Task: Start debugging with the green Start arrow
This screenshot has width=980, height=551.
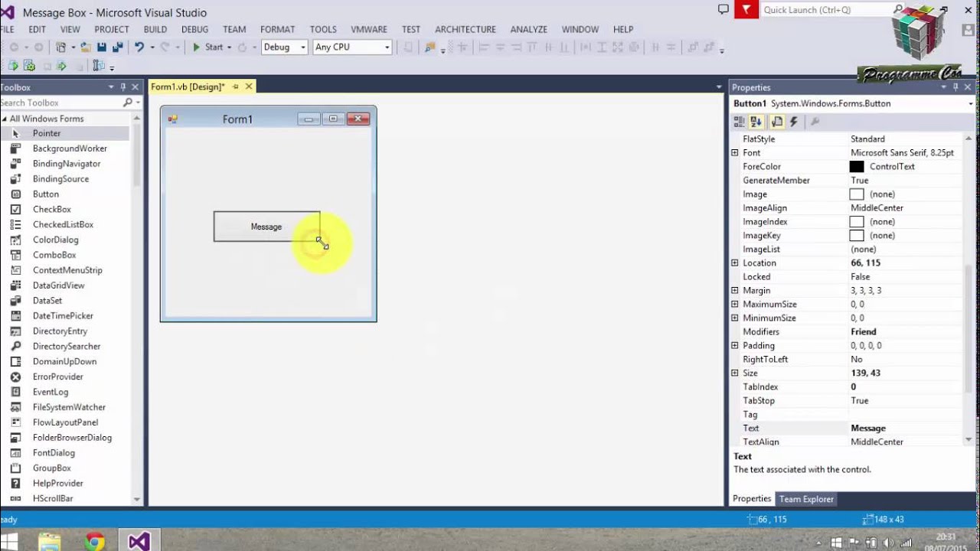Action: click(x=197, y=47)
